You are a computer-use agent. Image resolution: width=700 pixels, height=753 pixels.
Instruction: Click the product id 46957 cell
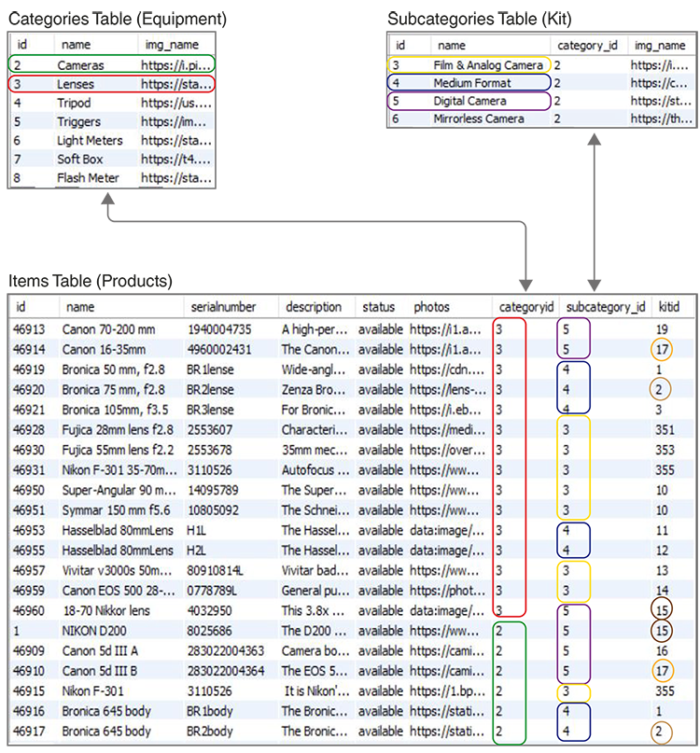(30, 571)
